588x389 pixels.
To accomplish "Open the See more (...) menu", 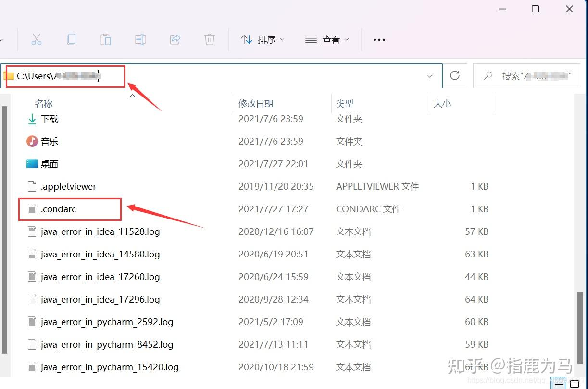I will click(x=379, y=39).
